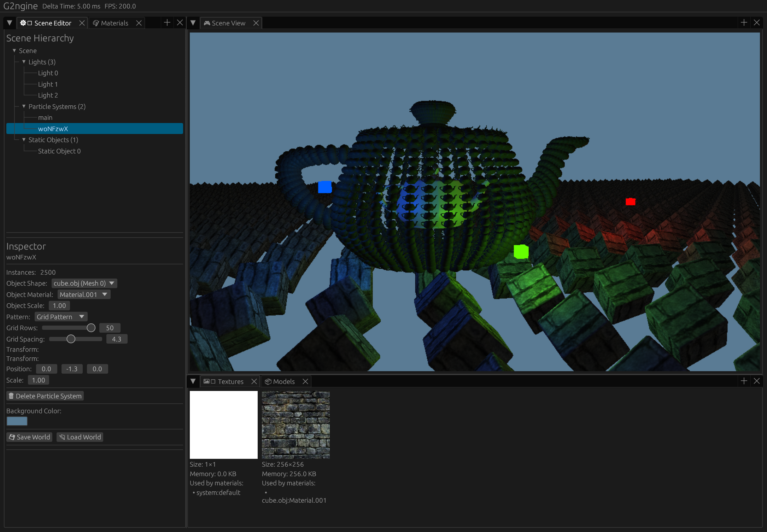Collapse the Particle Systems (2) group
Screen dimensions: 767x532
pyautogui.click(x=24, y=106)
